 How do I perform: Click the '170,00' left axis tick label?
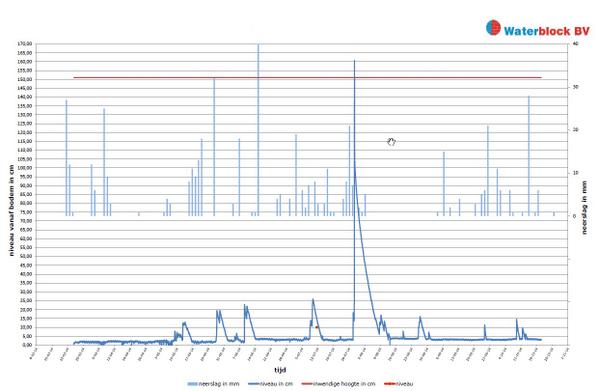[x=24, y=44]
